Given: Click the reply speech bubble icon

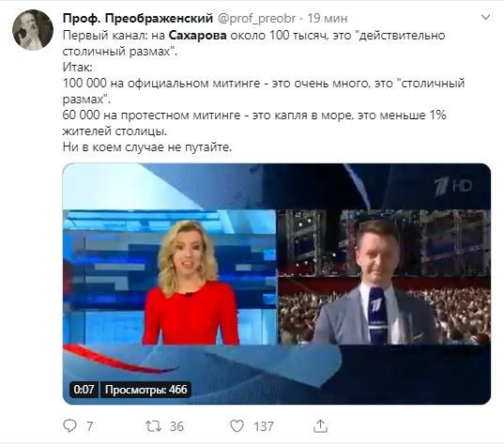Looking at the screenshot, I should tap(69, 425).
